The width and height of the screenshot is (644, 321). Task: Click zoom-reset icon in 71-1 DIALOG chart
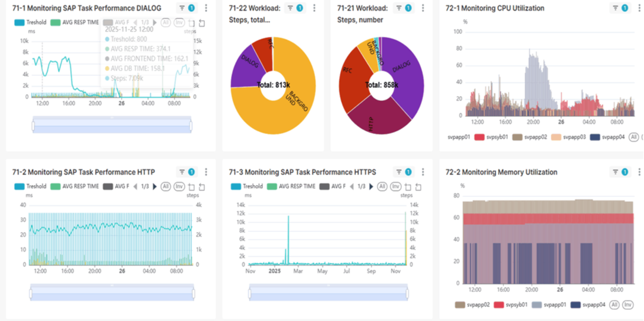(x=202, y=23)
